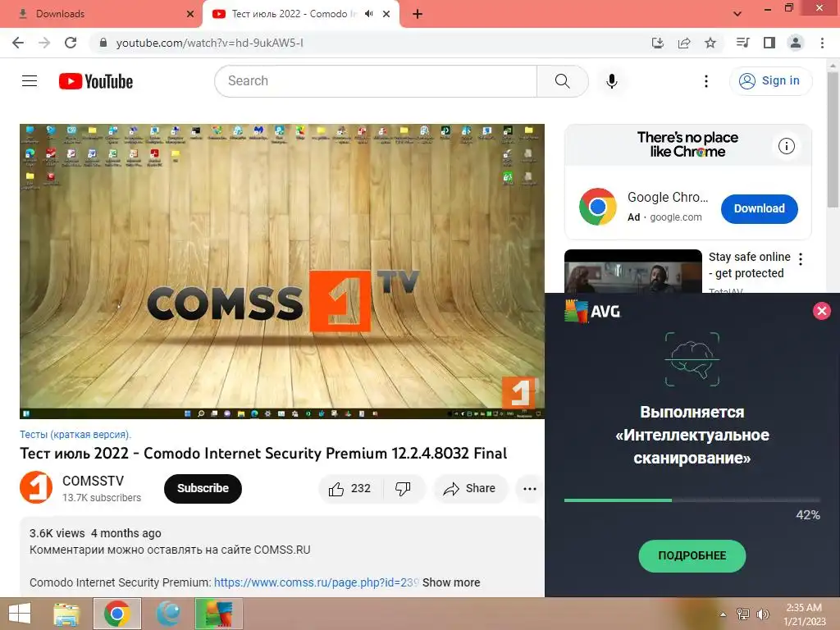Dislike the video
This screenshot has width=840, height=630.
[x=403, y=489]
